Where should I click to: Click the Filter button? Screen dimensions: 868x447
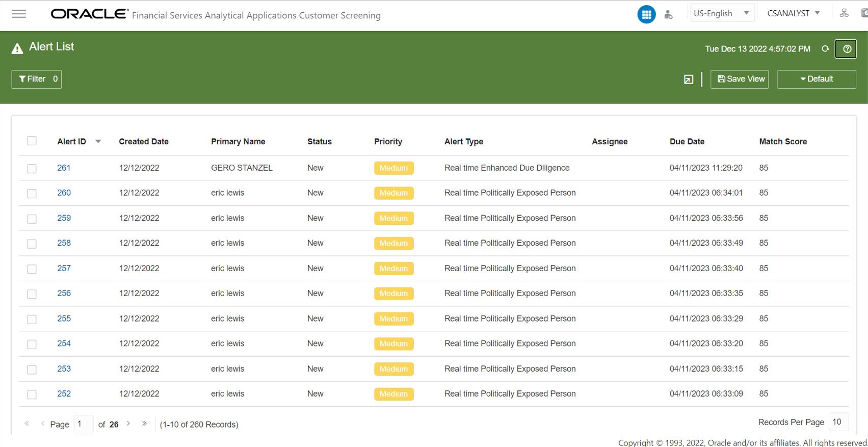(x=37, y=79)
